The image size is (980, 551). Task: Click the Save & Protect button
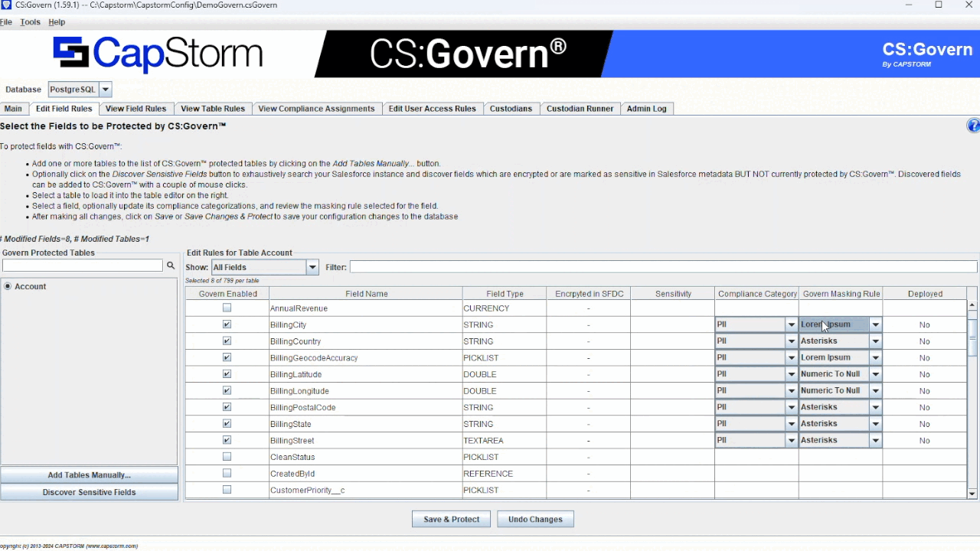coord(452,519)
